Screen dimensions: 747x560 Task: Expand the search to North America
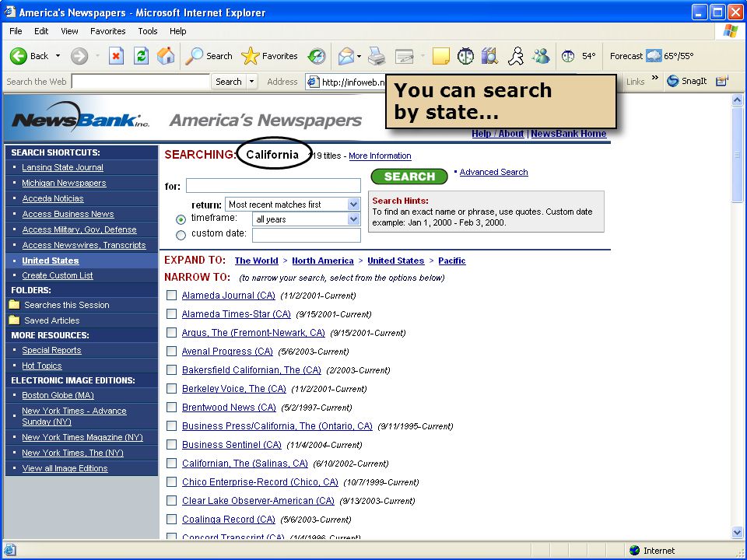(322, 261)
